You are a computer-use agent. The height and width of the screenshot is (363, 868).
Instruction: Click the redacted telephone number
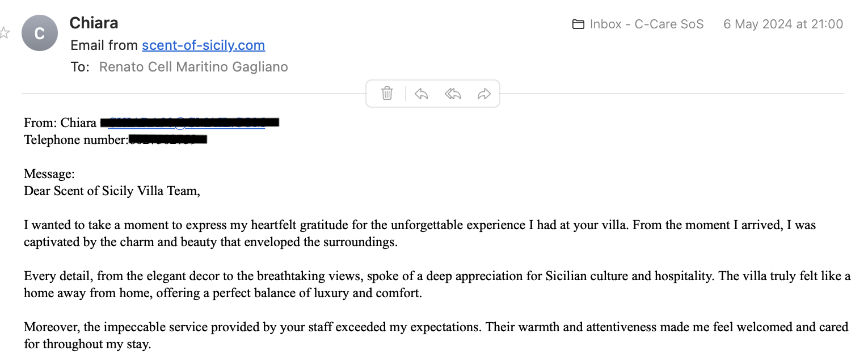pyautogui.click(x=168, y=140)
